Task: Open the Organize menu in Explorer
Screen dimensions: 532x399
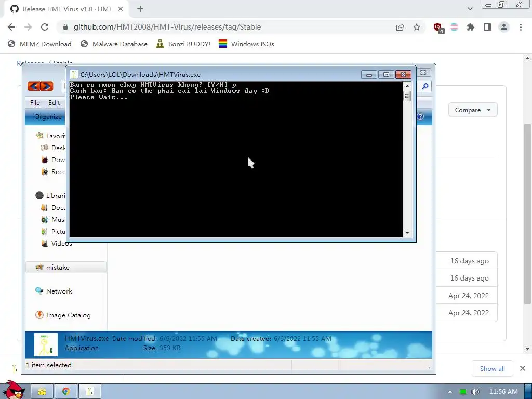Action: [48, 117]
